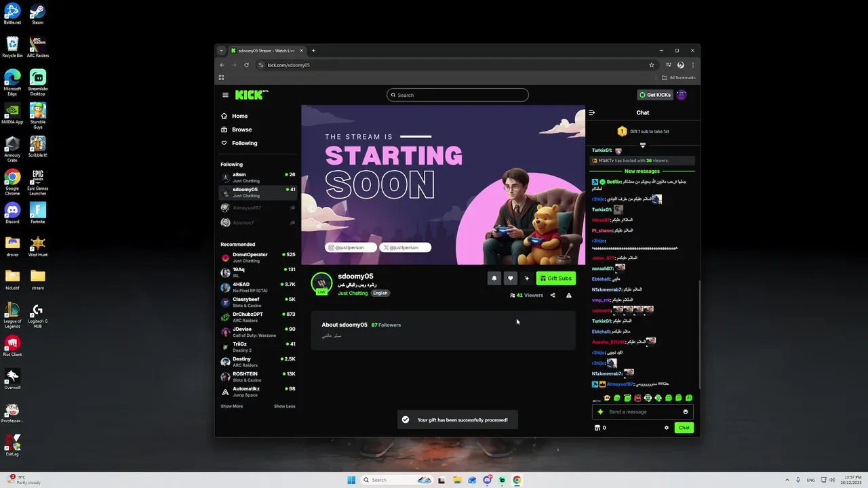868x488 pixels.
Task: Open the Chrome tab search dropdown
Action: [x=220, y=51]
